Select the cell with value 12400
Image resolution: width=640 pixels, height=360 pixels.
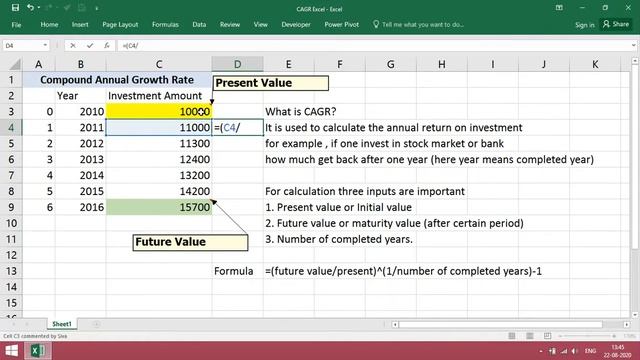[x=159, y=159]
